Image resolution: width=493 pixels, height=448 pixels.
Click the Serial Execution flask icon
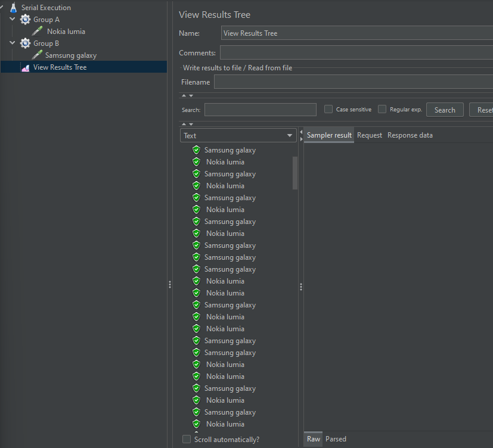coord(14,8)
